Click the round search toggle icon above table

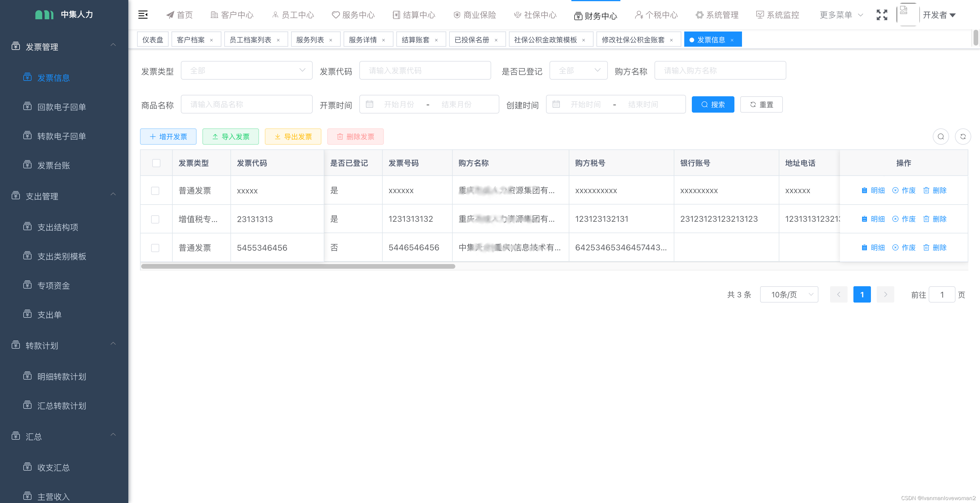[x=940, y=137]
